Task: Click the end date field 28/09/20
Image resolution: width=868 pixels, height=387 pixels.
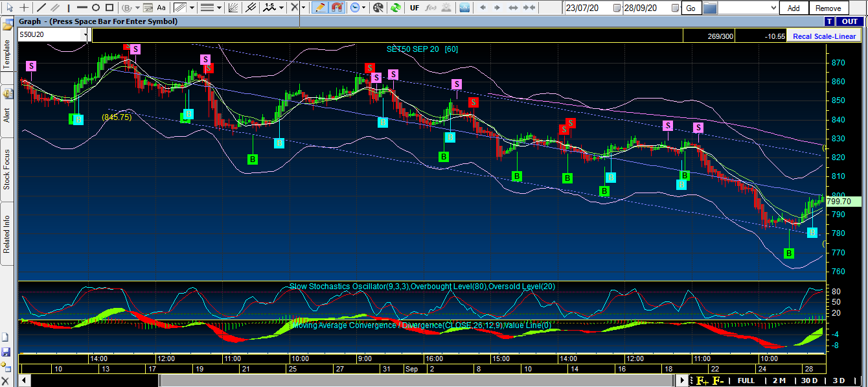Action: (x=646, y=8)
